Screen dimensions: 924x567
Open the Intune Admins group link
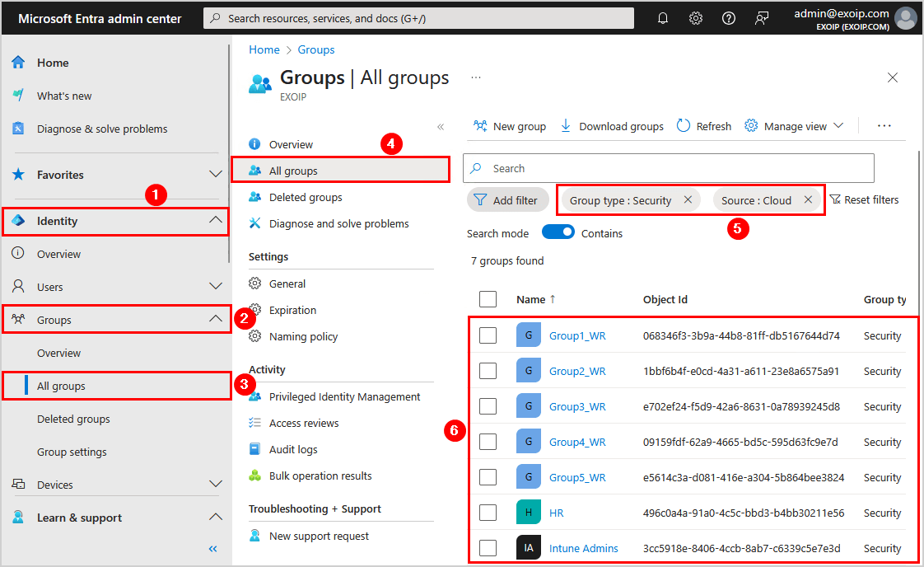click(x=583, y=548)
